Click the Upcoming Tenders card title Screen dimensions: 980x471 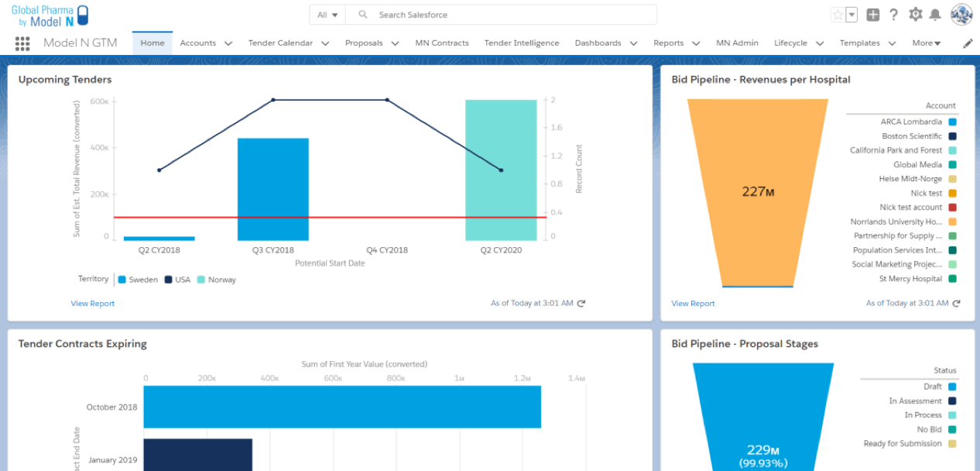tap(65, 80)
